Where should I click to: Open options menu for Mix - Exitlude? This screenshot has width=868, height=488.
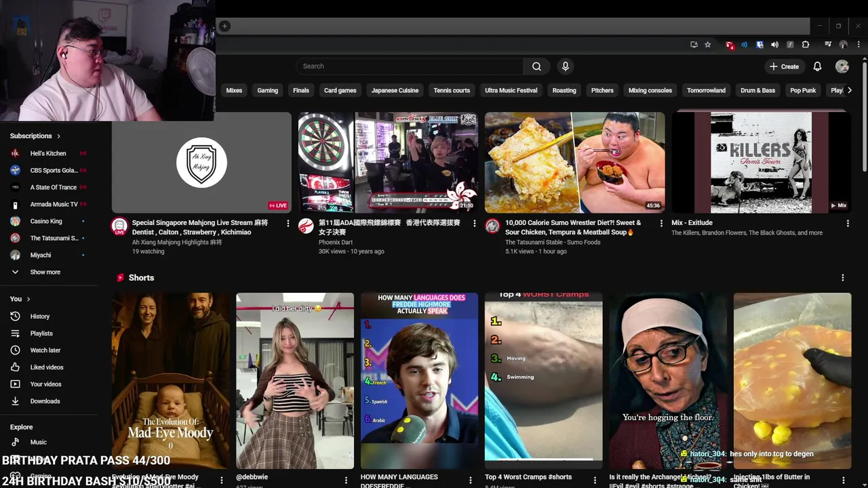(848, 223)
